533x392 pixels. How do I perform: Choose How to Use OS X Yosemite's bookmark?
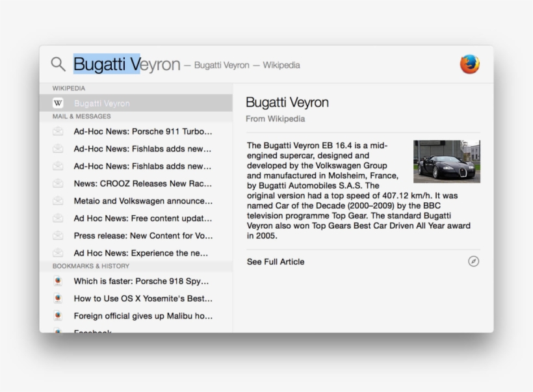coord(143,298)
